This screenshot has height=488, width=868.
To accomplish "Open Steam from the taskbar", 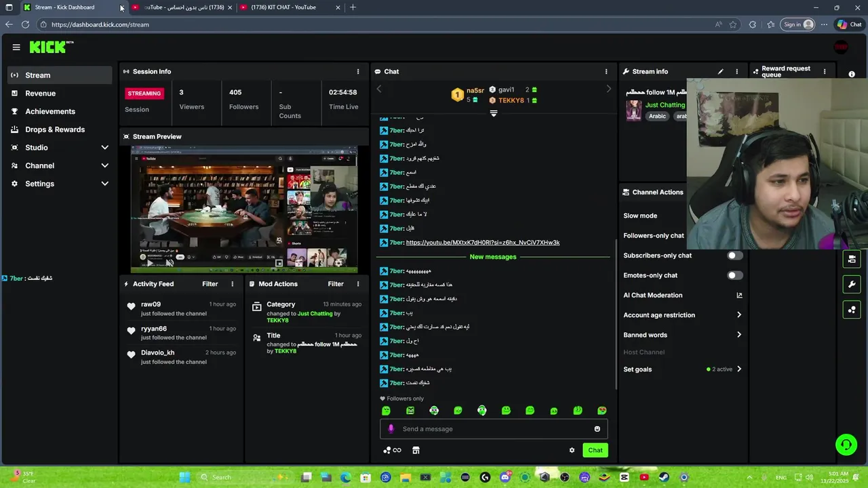I will pos(664,477).
